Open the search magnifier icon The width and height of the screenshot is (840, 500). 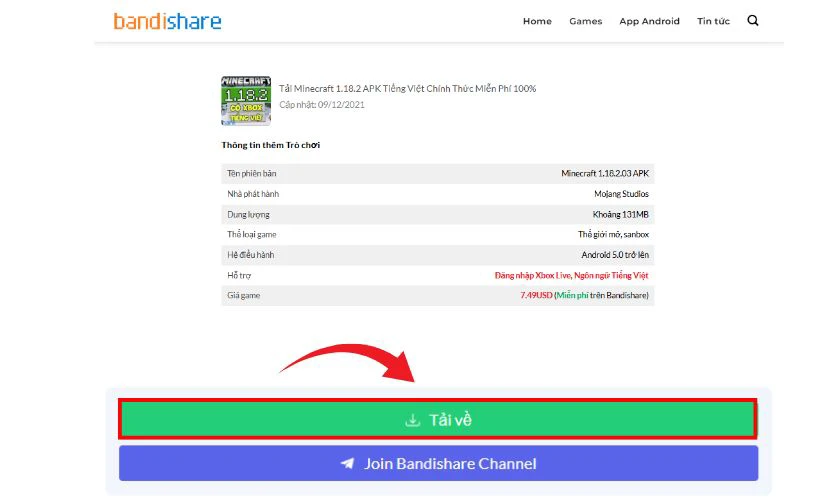(x=753, y=20)
